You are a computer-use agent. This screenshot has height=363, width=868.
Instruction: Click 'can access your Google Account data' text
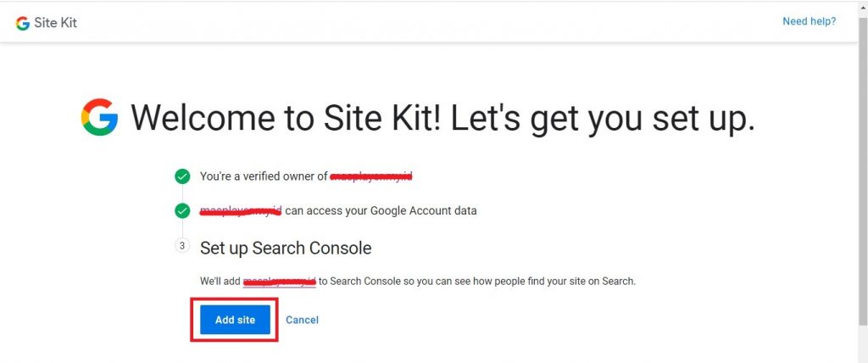point(381,210)
